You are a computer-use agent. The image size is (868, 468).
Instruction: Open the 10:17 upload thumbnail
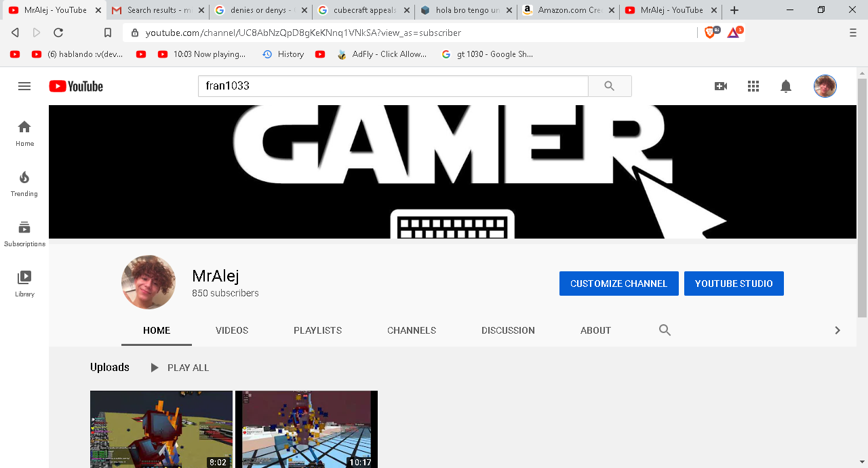[307, 429]
